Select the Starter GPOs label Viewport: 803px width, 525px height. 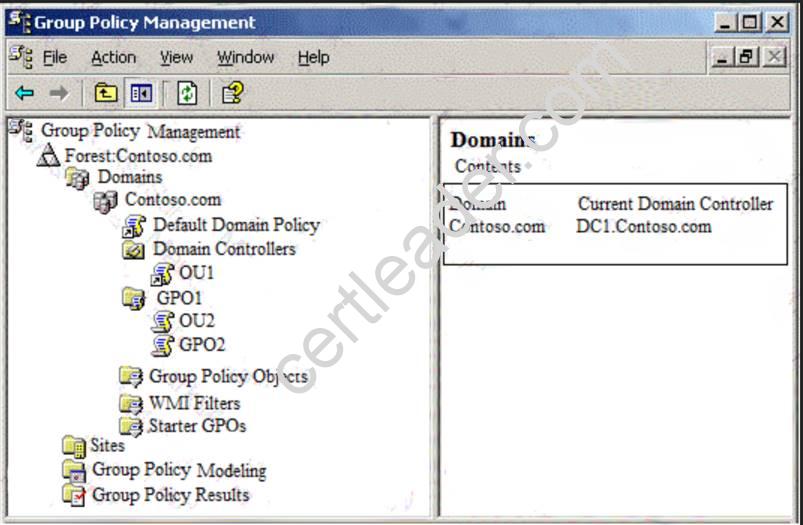click(x=197, y=426)
